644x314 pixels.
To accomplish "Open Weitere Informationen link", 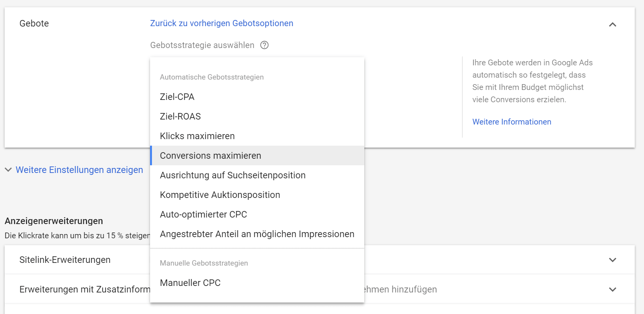I will click(512, 122).
